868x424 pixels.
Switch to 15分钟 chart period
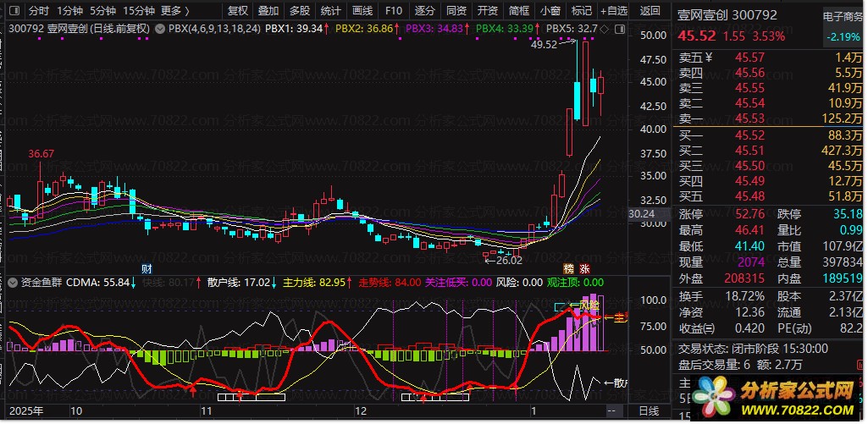[x=138, y=10]
